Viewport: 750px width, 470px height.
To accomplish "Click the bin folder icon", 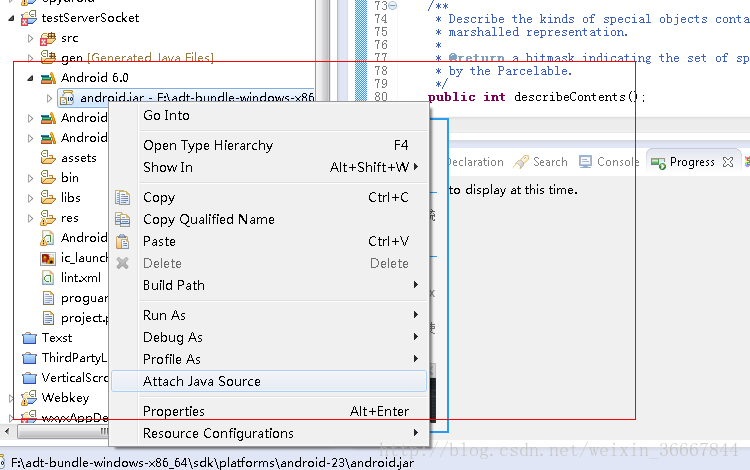I will tap(47, 177).
